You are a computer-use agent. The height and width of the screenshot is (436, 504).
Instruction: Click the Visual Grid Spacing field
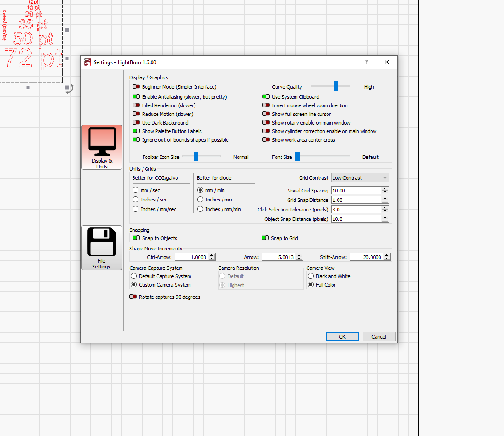point(357,191)
